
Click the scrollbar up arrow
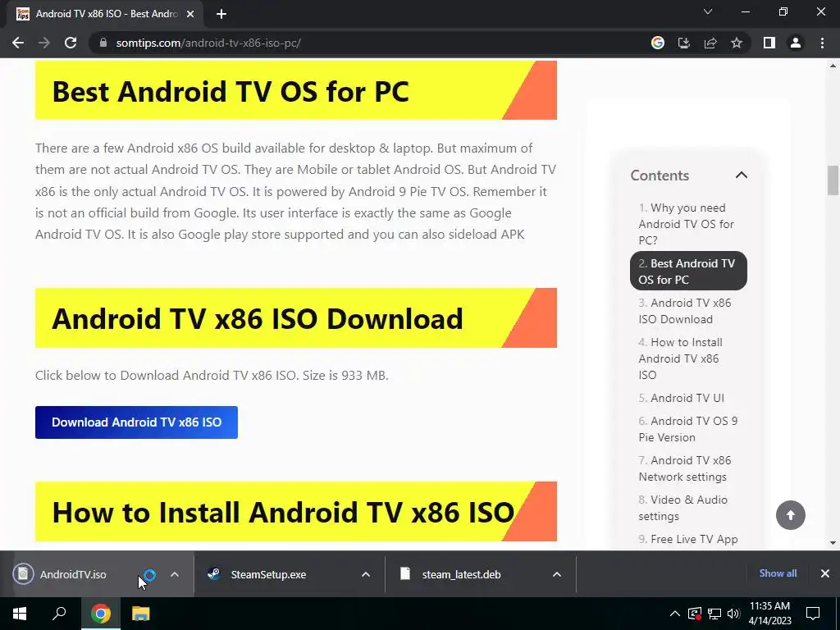point(833,66)
